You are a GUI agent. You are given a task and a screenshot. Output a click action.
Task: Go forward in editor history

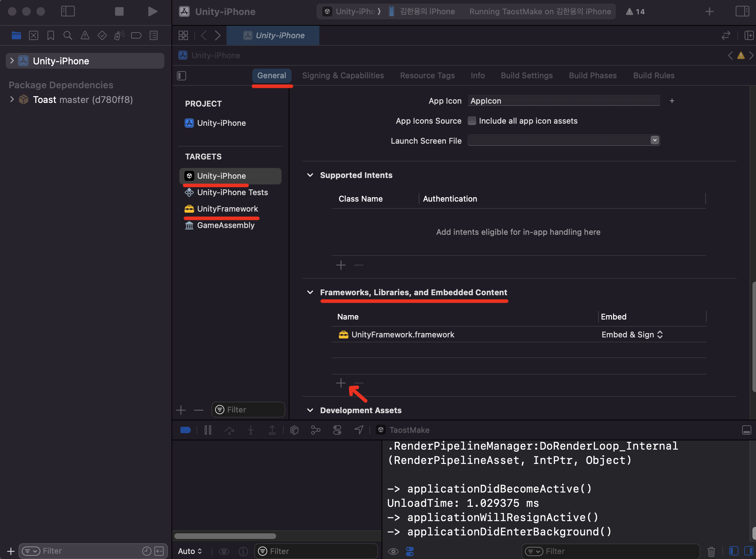(218, 35)
